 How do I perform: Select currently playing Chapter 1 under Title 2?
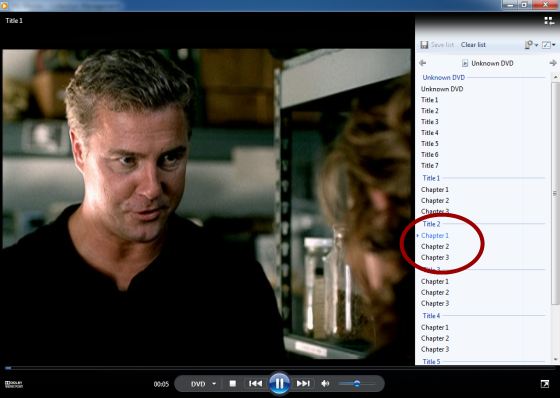pos(435,235)
